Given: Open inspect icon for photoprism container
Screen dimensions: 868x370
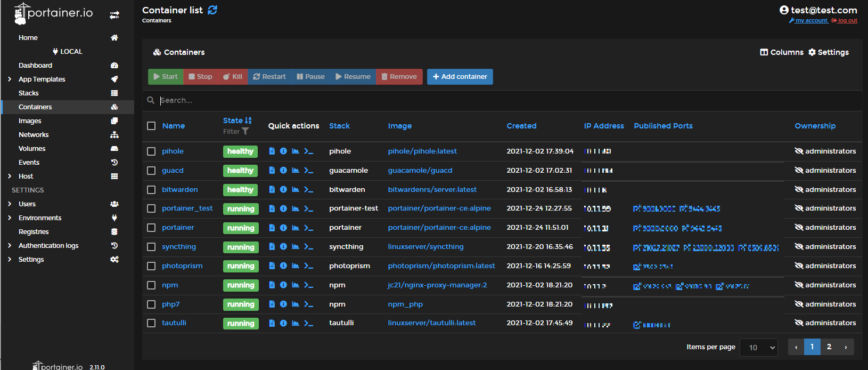Looking at the screenshot, I should pyautogui.click(x=283, y=266).
